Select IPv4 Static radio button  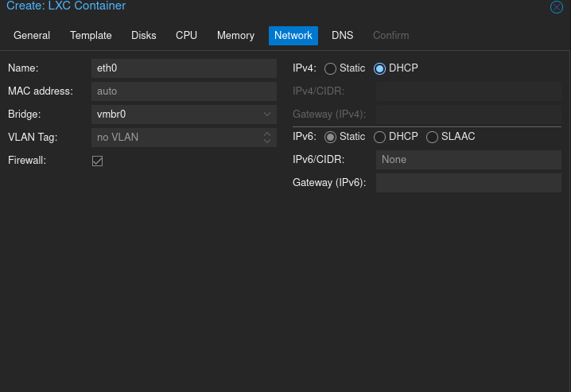click(x=330, y=68)
